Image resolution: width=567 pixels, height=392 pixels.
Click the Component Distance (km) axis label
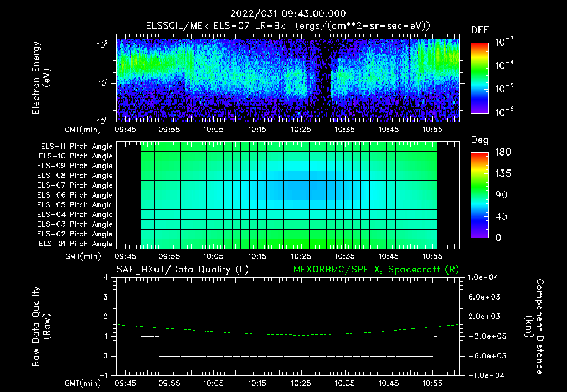tap(534, 327)
